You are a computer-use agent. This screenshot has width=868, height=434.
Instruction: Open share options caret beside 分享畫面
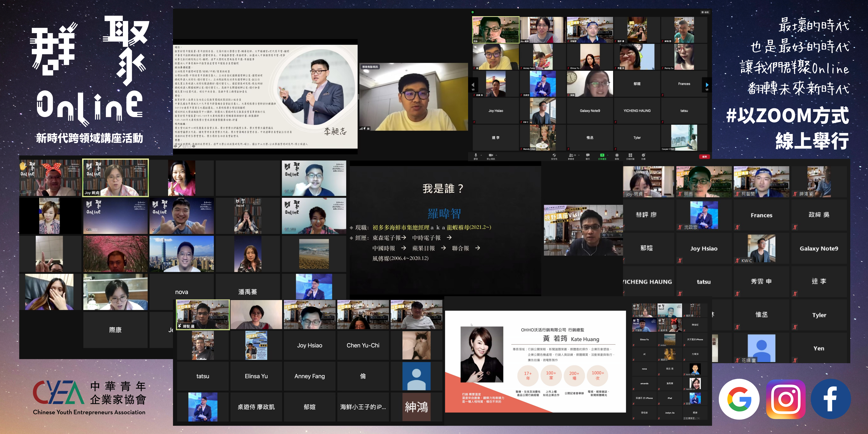point(608,155)
